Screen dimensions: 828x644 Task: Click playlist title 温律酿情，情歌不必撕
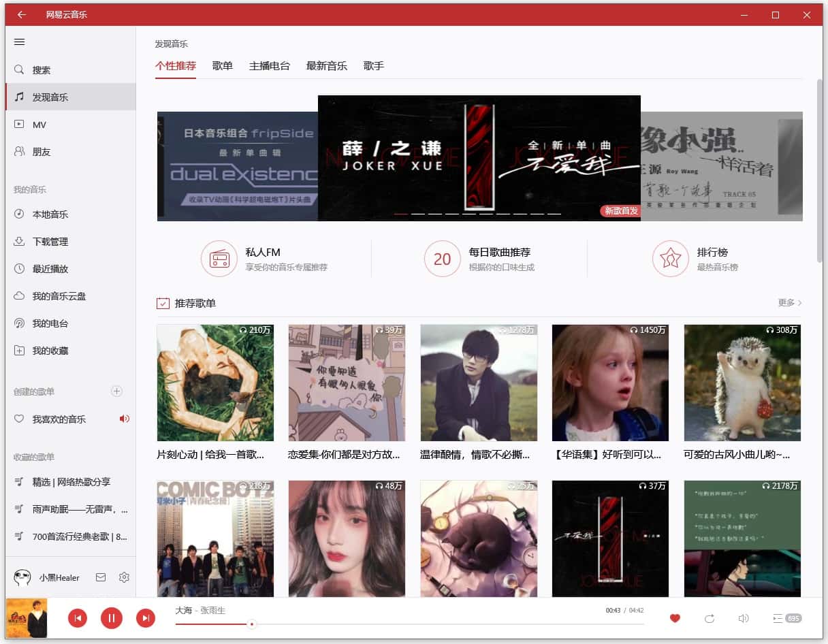(x=475, y=454)
